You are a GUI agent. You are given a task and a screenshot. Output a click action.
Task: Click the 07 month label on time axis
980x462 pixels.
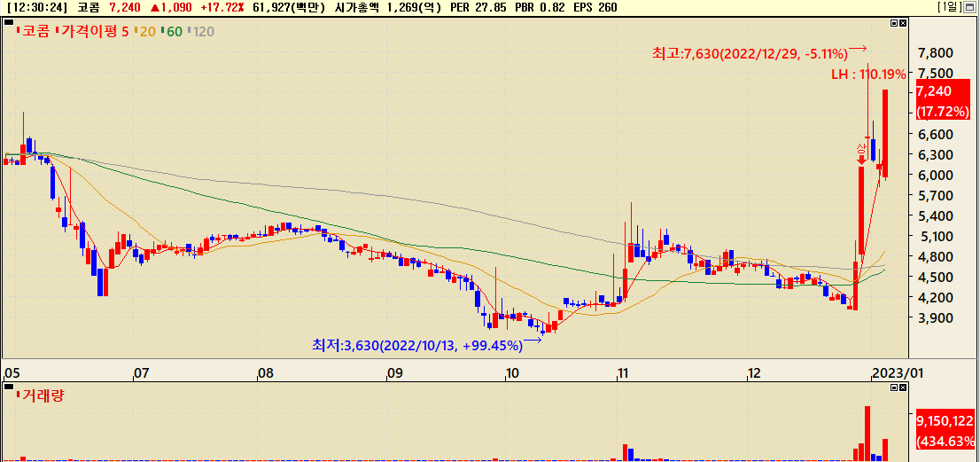pos(140,374)
